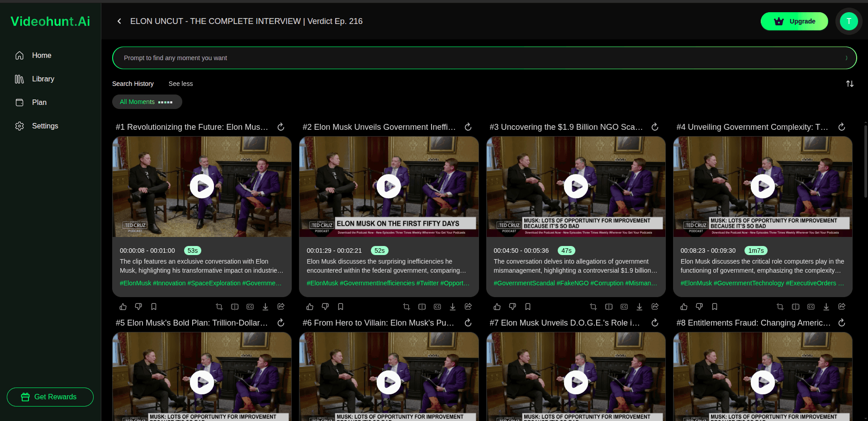This screenshot has width=868, height=421.
Task: Select the 00:01:29 - 00:02:21 timestamp text
Action: click(x=334, y=251)
